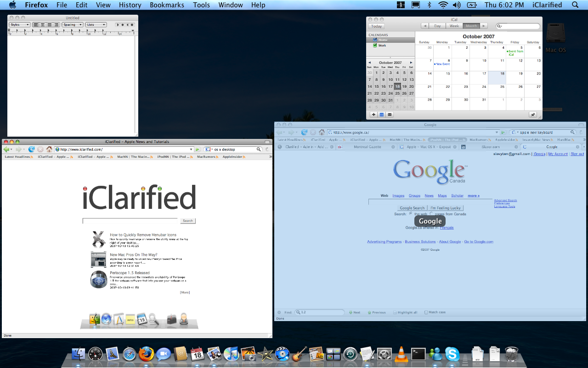Switch iCal to Day view
This screenshot has width=588, height=368.
click(438, 26)
